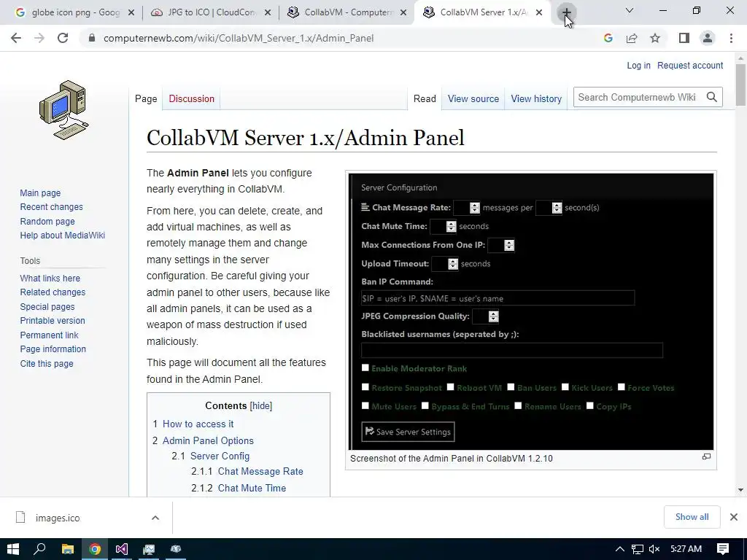Close the JPG to ICO tab
This screenshot has height=560, width=747.
point(268,13)
